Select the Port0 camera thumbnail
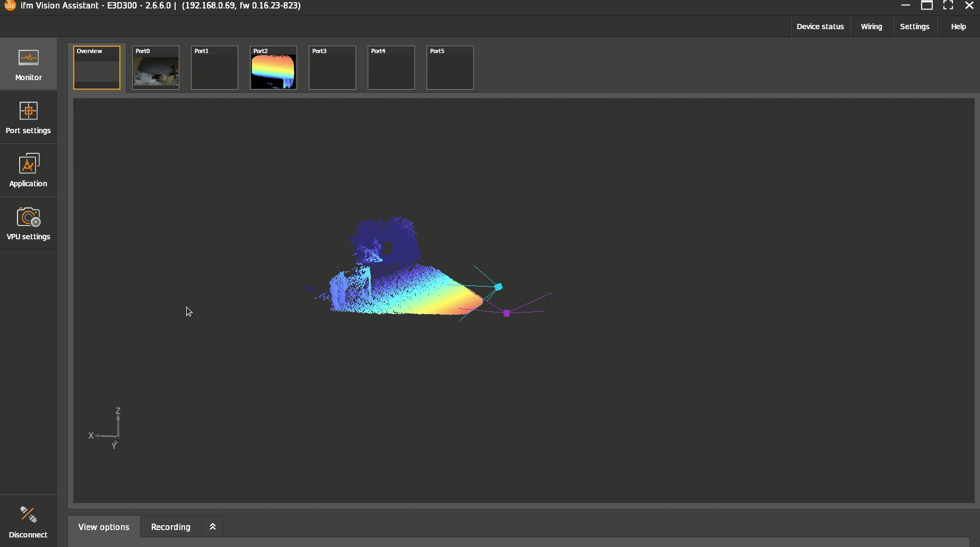The image size is (980, 547). point(155,68)
